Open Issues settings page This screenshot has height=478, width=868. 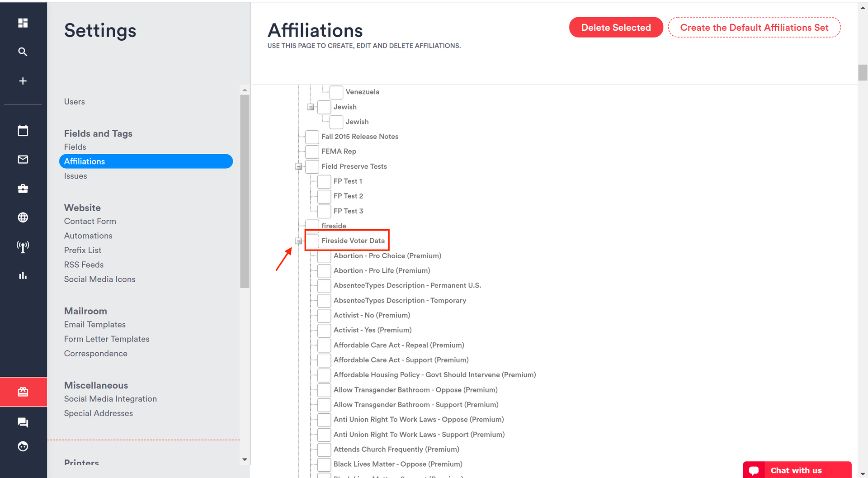coord(75,176)
